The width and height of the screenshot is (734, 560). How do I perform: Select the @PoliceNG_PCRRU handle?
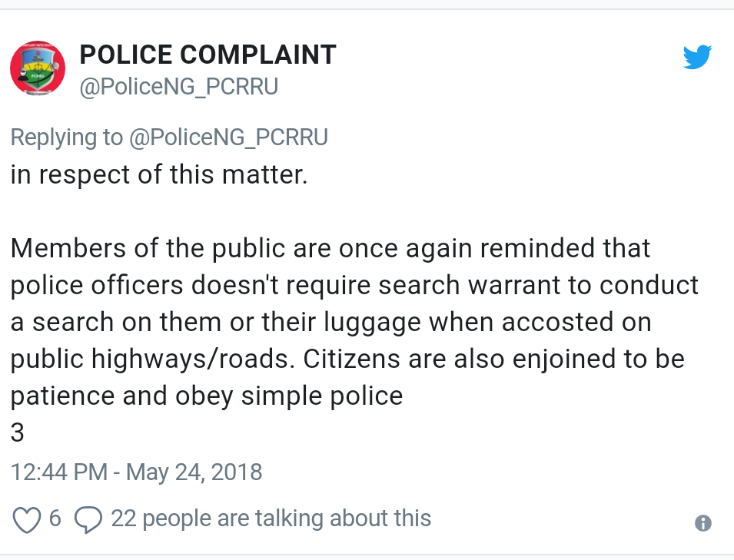(x=178, y=86)
